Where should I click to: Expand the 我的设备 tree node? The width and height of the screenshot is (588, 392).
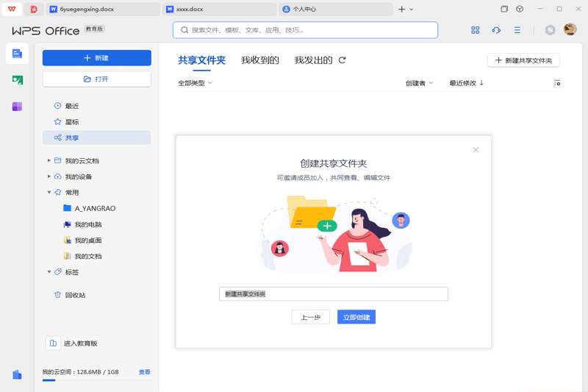click(x=49, y=177)
